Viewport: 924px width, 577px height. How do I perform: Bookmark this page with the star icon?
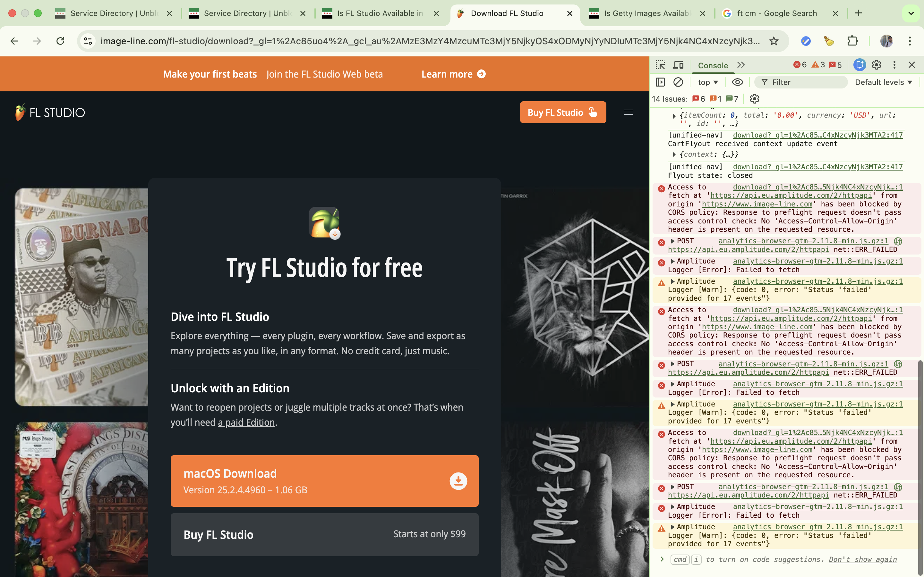click(x=774, y=41)
